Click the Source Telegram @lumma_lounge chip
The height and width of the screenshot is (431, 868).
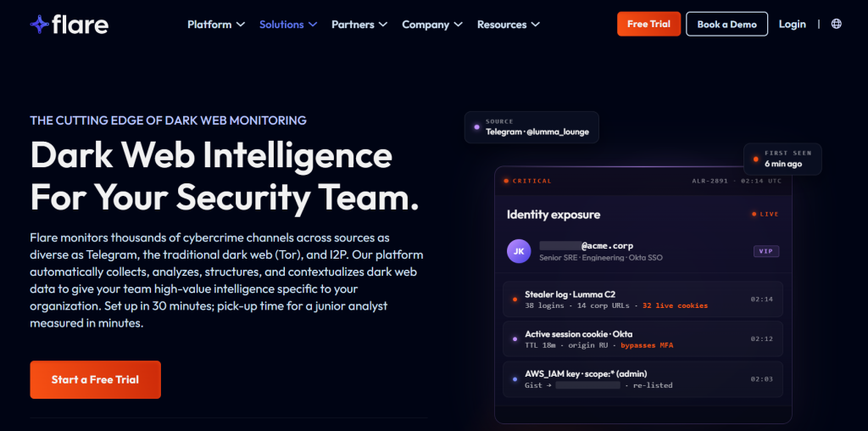531,127
